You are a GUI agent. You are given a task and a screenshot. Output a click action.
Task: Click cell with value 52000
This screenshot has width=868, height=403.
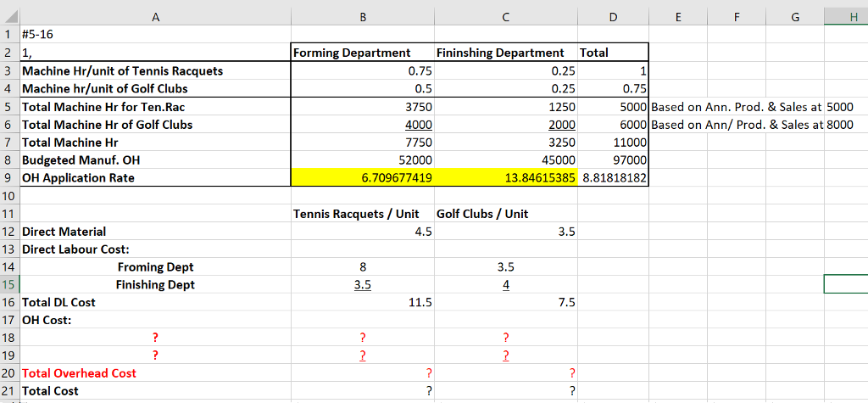tap(363, 160)
